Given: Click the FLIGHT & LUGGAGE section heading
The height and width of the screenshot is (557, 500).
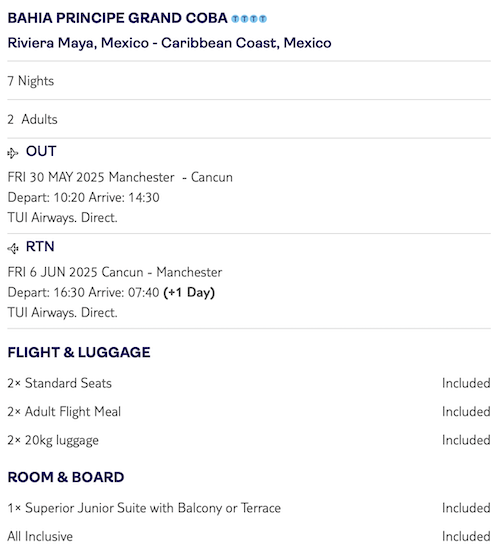Looking at the screenshot, I should (x=79, y=352).
